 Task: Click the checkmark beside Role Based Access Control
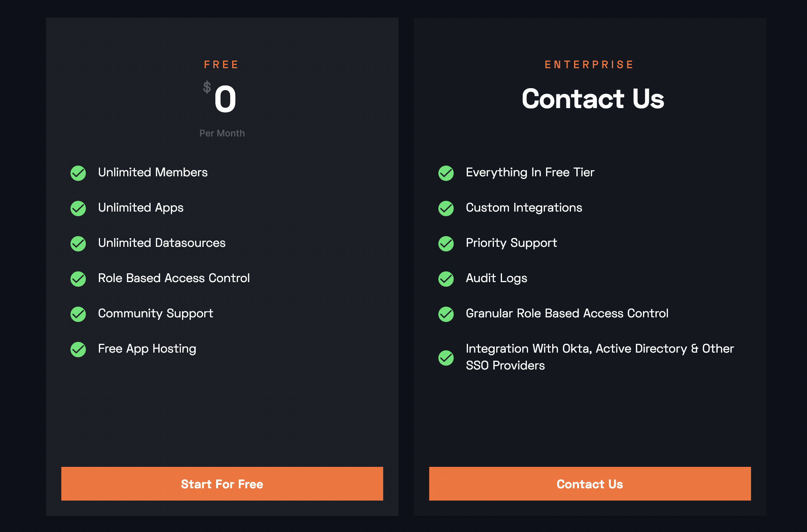78,279
